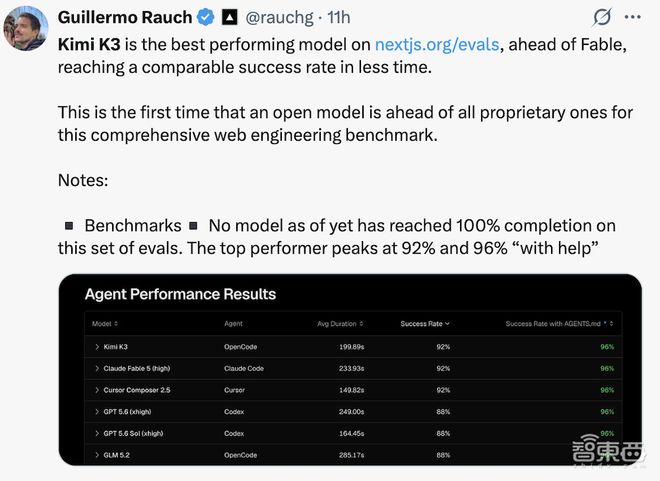Open the Agent Performance Results image
The width and height of the screenshot is (660, 481).
pos(350,369)
